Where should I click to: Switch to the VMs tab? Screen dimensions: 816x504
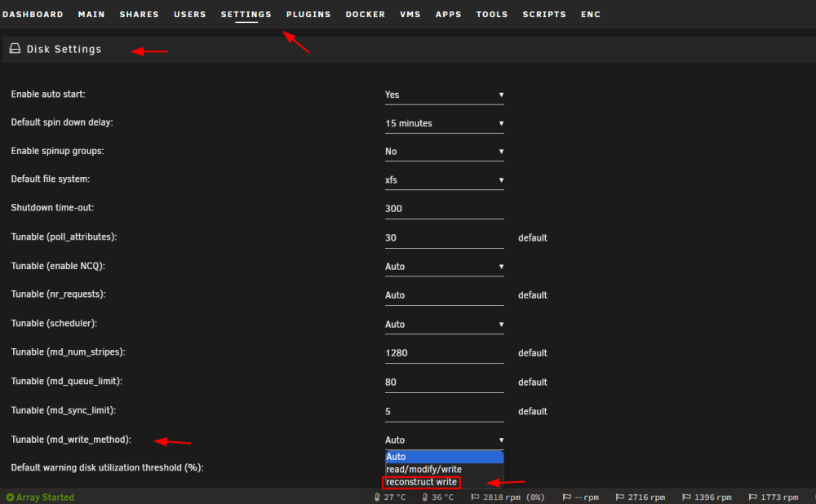coord(410,14)
